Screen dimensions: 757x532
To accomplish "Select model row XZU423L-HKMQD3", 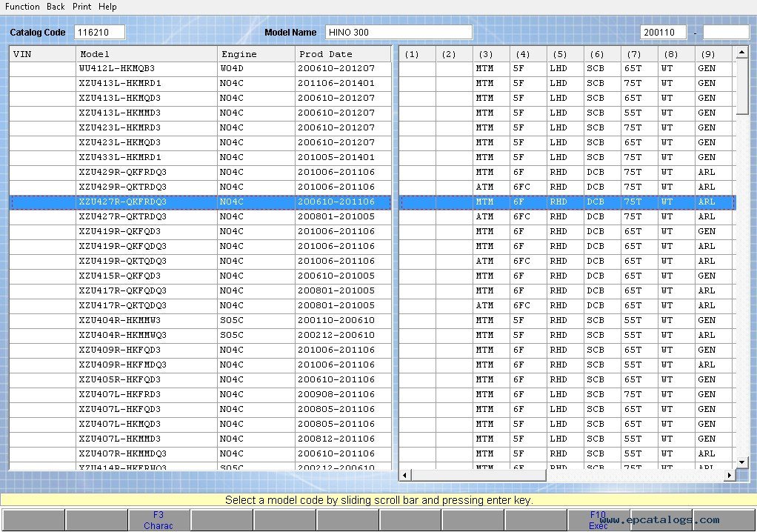I will (200, 142).
